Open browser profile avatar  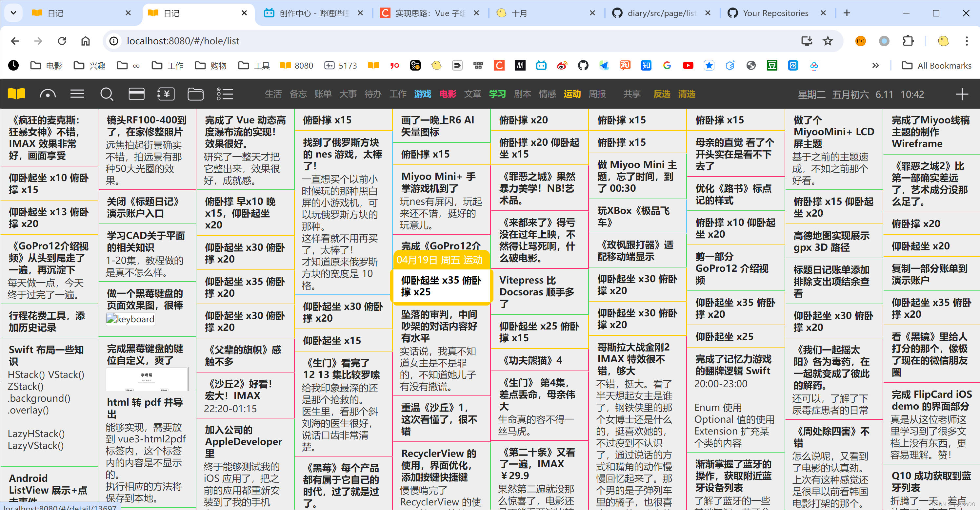944,41
